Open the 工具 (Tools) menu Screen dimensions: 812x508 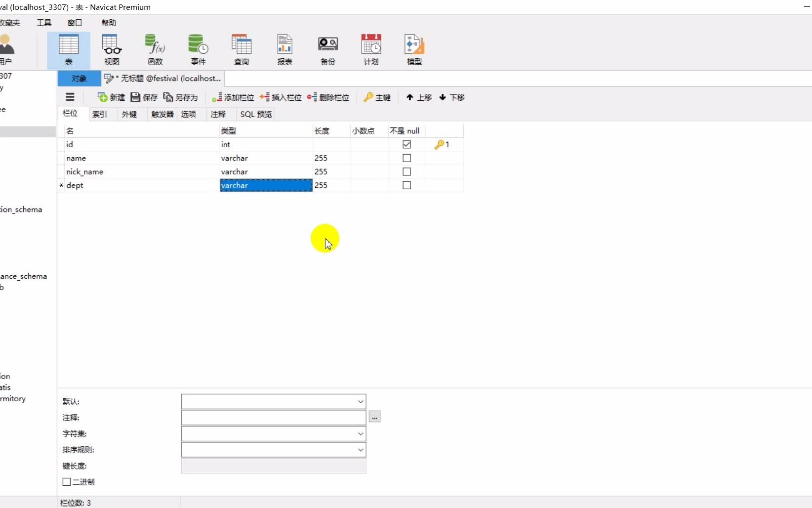coord(44,23)
